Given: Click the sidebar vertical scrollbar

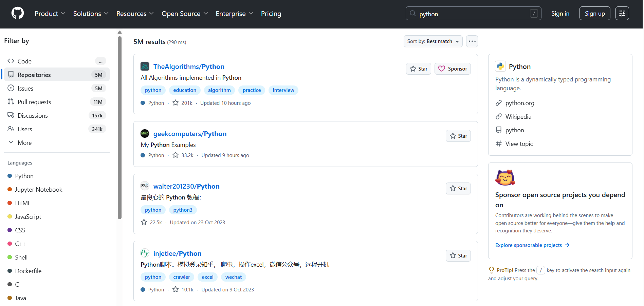Looking at the screenshot, I should 119,127.
